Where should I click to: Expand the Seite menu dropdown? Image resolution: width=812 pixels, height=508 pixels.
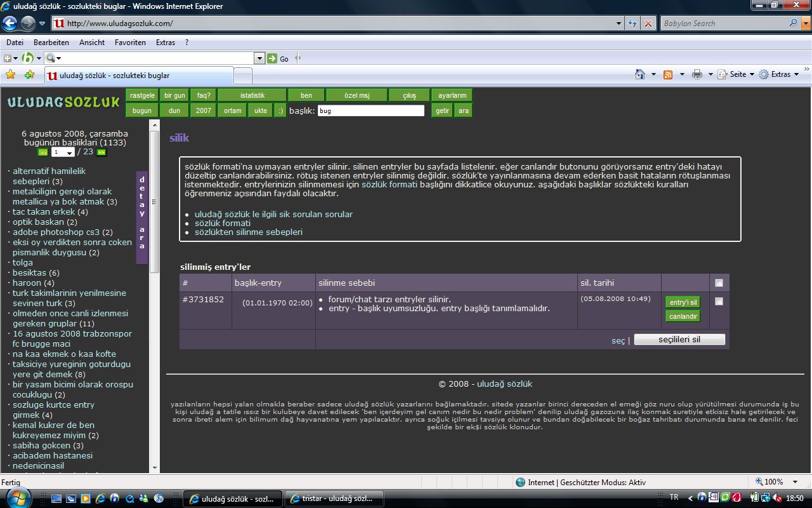752,74
